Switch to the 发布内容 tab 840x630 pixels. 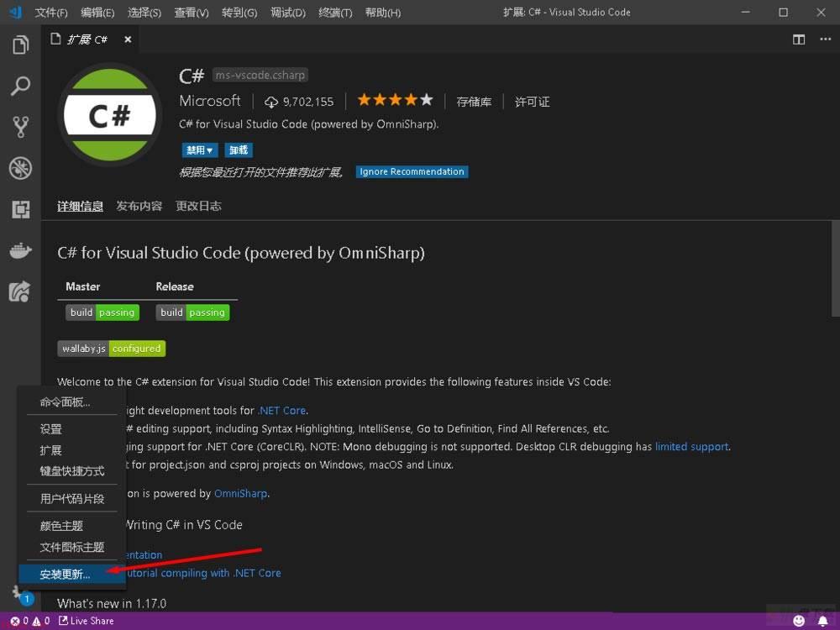pos(139,207)
